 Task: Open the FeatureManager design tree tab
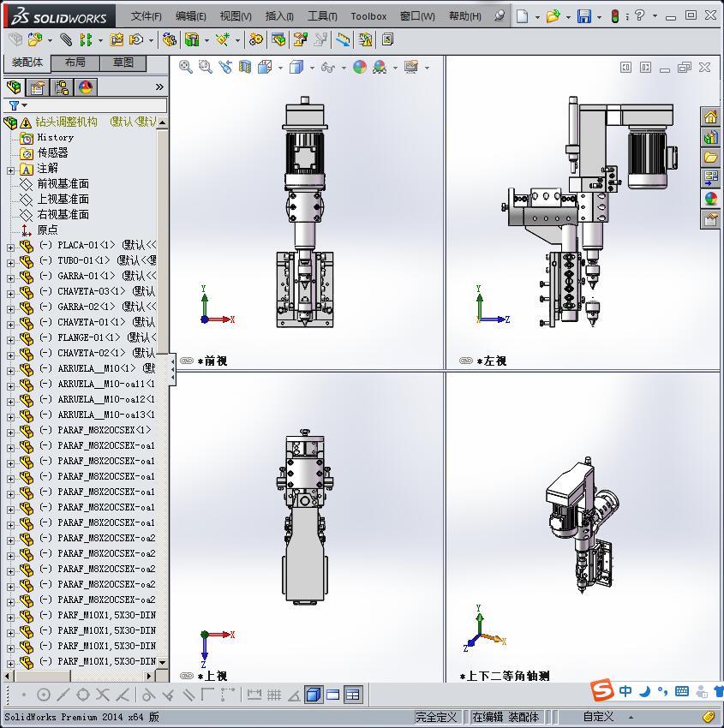click(x=14, y=87)
